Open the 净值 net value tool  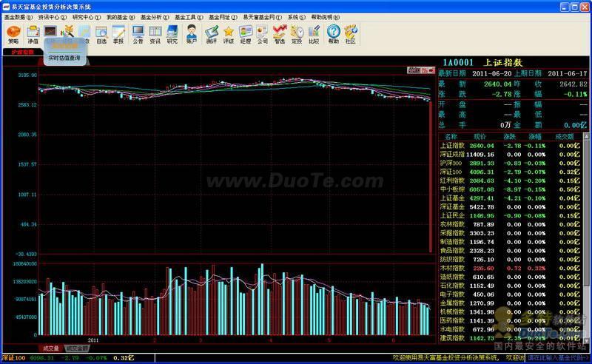click(33, 34)
